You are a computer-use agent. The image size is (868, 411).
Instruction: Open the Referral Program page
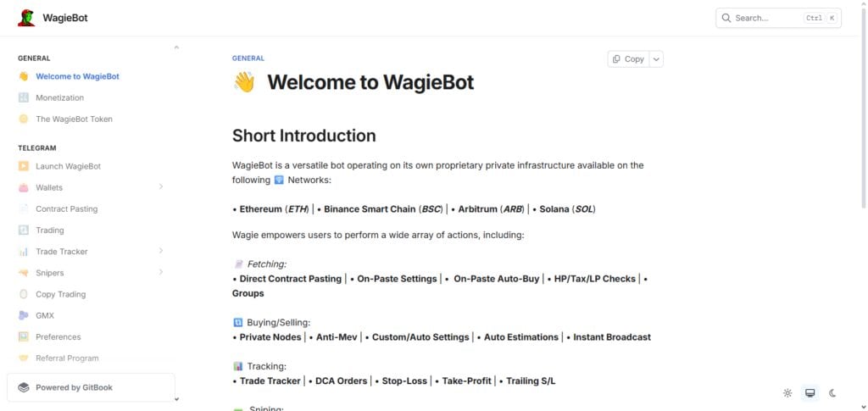click(67, 358)
